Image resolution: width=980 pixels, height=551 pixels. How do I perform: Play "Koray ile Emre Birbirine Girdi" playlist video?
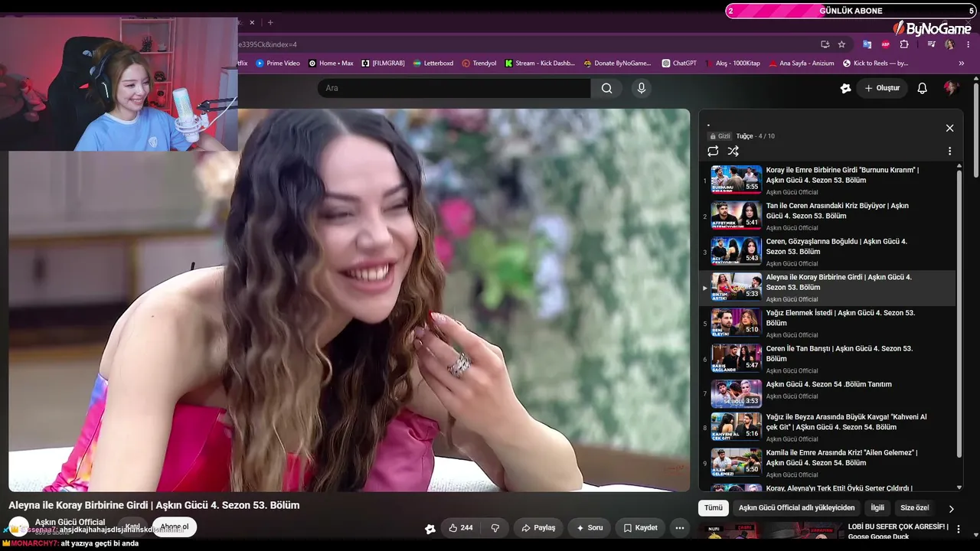pyautogui.click(x=828, y=181)
